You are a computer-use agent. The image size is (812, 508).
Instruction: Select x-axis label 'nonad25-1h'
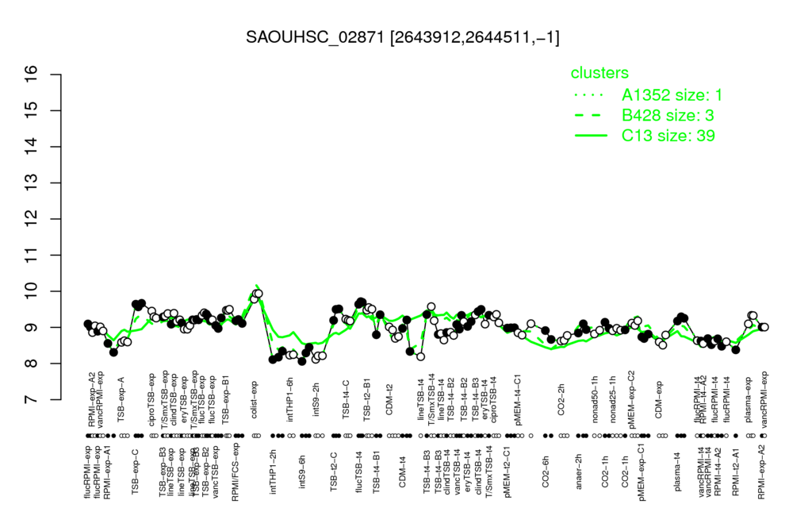point(613,398)
